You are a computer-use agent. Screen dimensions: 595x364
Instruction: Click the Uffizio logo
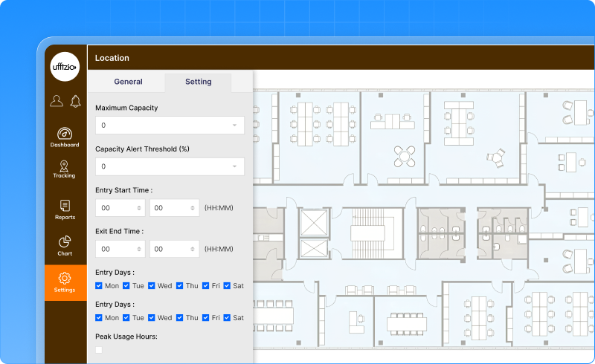pyautogui.click(x=65, y=67)
